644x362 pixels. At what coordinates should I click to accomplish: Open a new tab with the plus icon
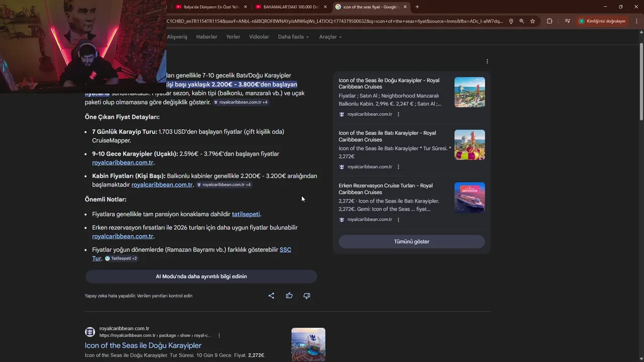point(417,7)
